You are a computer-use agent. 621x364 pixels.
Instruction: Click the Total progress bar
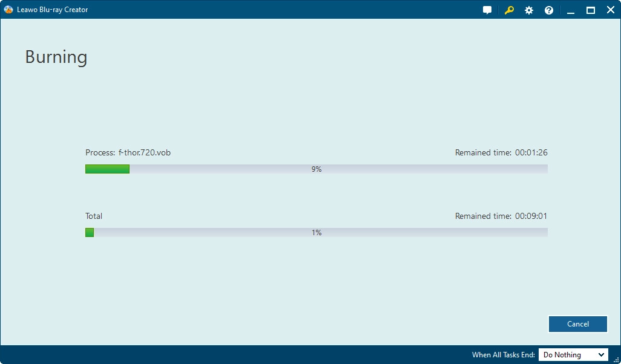tap(316, 233)
